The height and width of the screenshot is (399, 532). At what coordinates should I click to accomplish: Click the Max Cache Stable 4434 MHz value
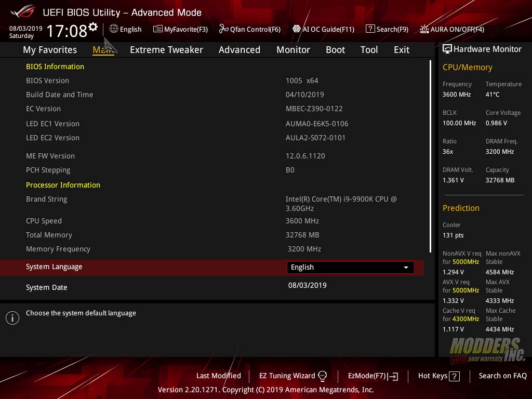[499, 329]
